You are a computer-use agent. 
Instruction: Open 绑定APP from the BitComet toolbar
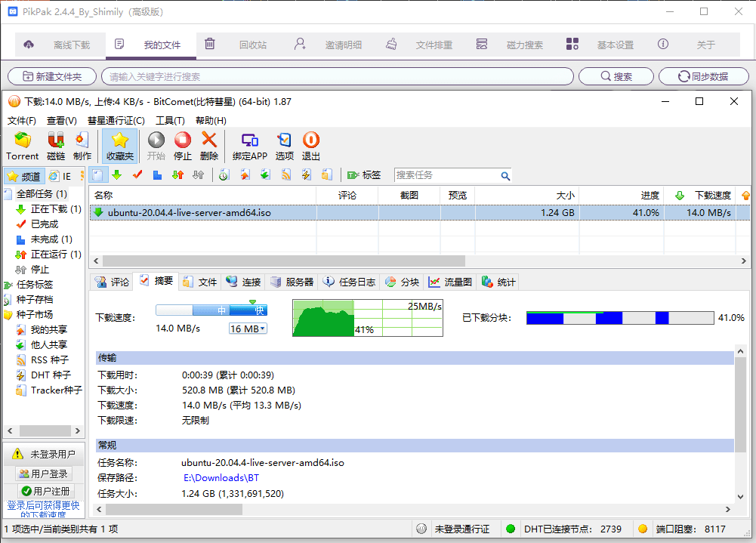point(250,146)
